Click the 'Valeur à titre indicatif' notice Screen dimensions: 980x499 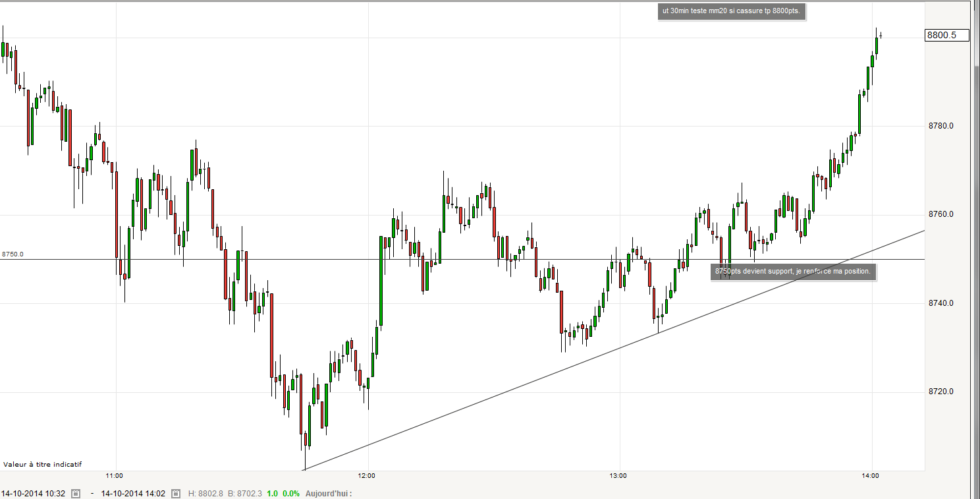click(x=43, y=464)
